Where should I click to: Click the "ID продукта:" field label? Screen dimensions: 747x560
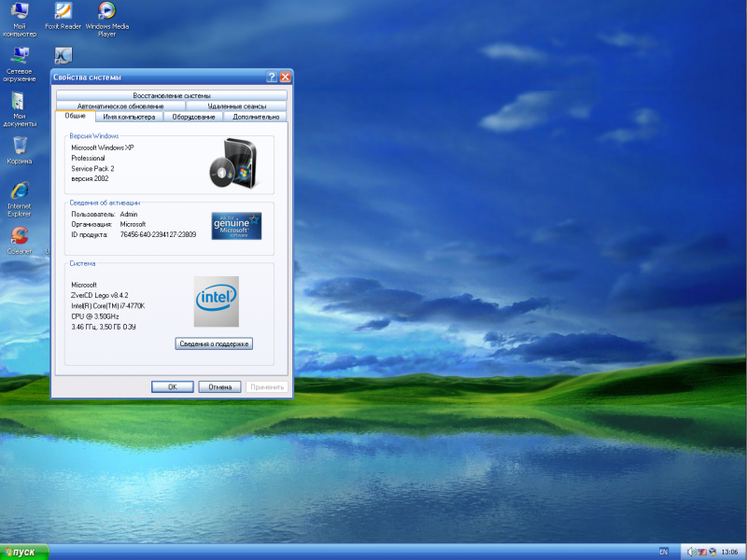90,234
